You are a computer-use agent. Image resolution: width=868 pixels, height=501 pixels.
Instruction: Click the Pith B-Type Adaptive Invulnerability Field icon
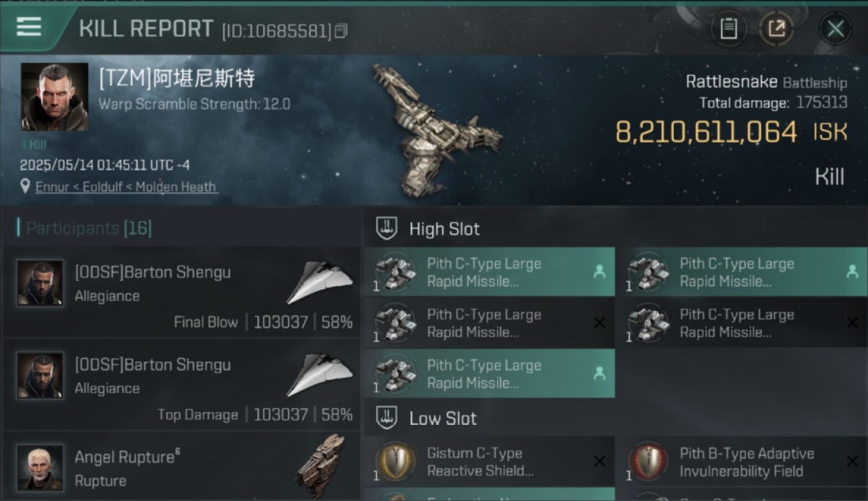[647, 462]
